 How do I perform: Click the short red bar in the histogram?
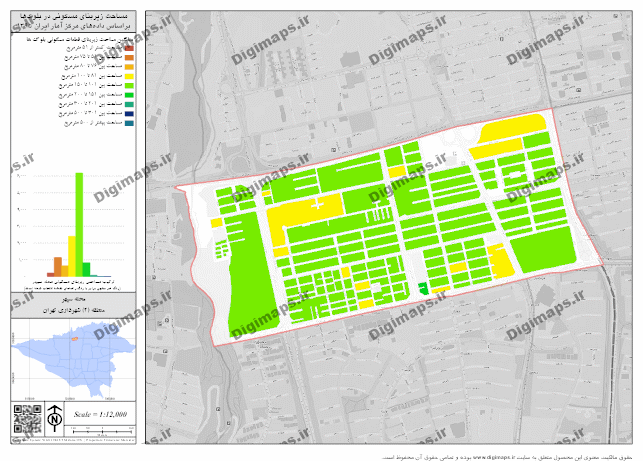point(50,274)
